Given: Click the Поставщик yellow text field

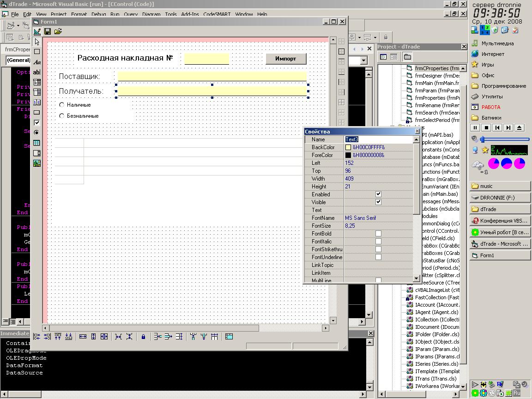Looking at the screenshot, I should [212, 76].
